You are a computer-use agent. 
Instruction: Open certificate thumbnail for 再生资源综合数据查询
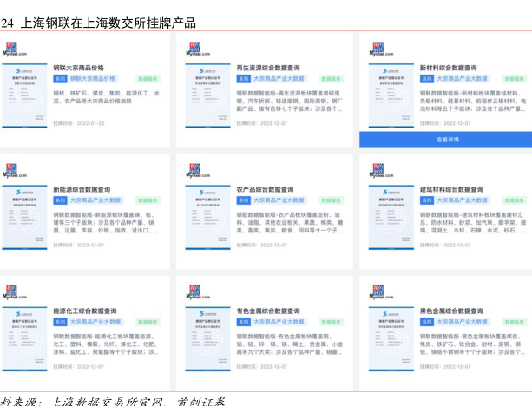point(207,95)
